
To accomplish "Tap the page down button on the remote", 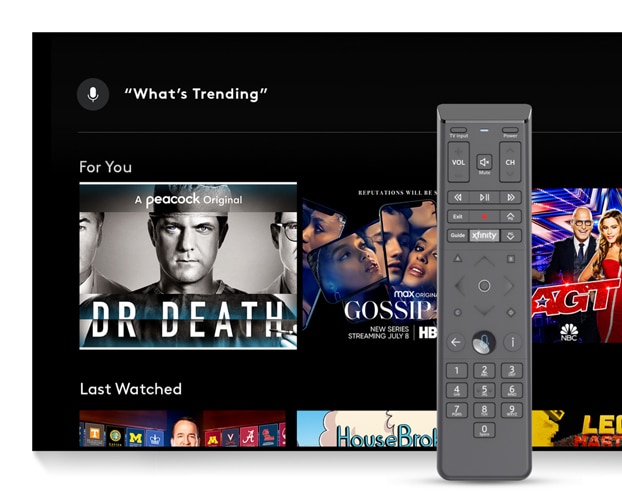I will click(511, 236).
